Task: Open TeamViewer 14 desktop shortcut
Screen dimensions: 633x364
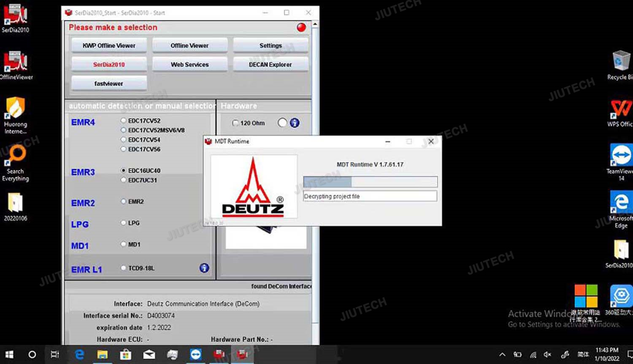Action: click(621, 162)
